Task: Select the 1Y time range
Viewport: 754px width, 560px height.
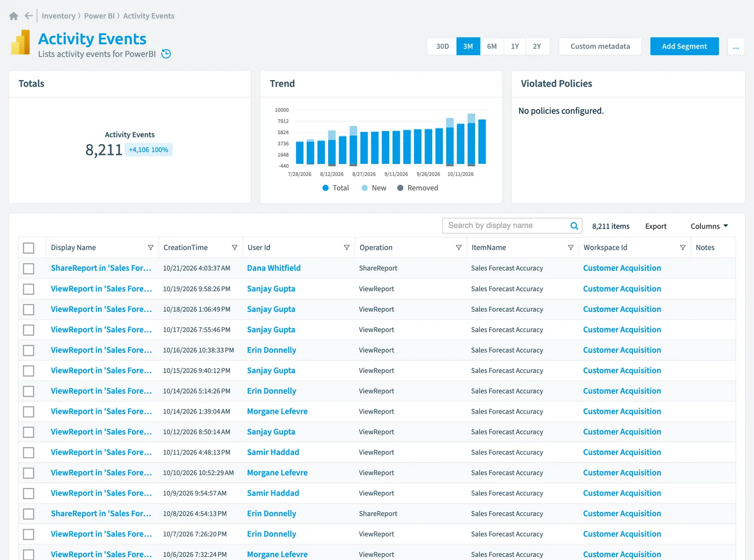Action: tap(515, 46)
